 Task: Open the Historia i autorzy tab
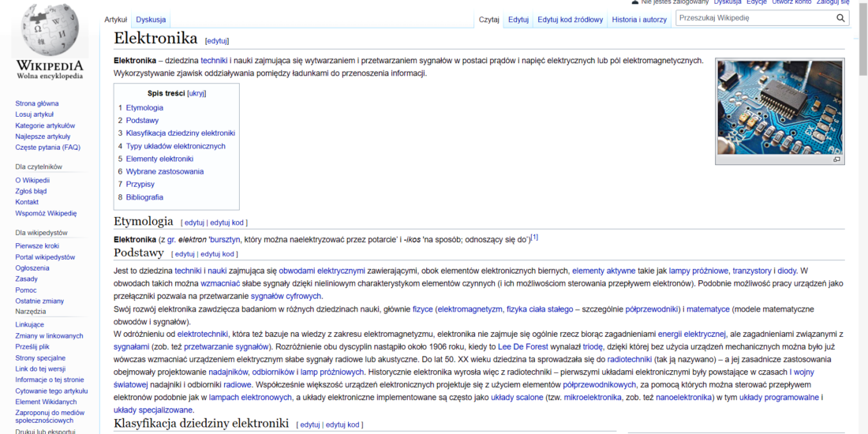(639, 20)
